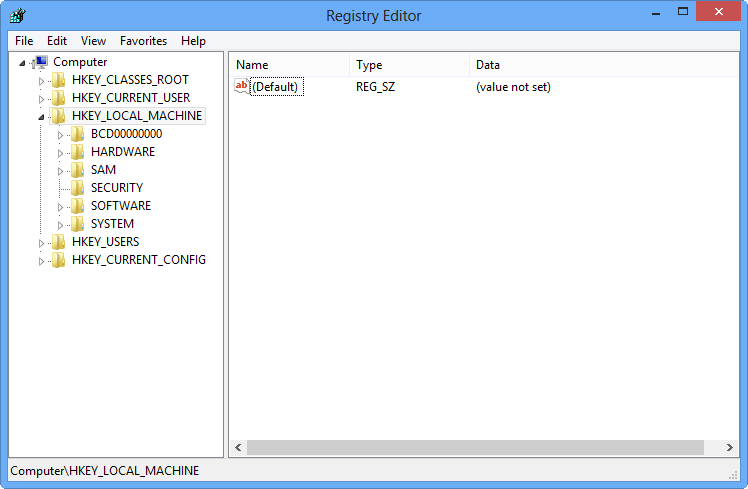Click the status bar path Computer\HKEY_LOCAL_MACHINE

point(104,471)
